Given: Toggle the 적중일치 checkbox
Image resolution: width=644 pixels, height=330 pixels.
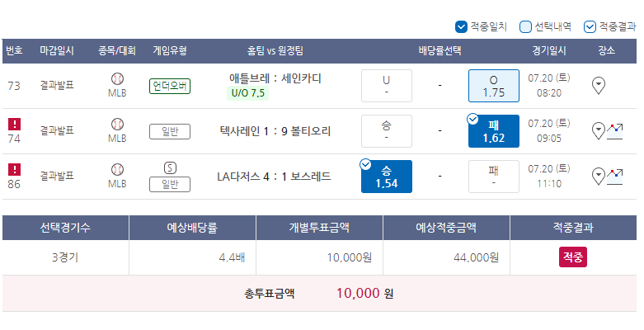Looking at the screenshot, I should (461, 26).
